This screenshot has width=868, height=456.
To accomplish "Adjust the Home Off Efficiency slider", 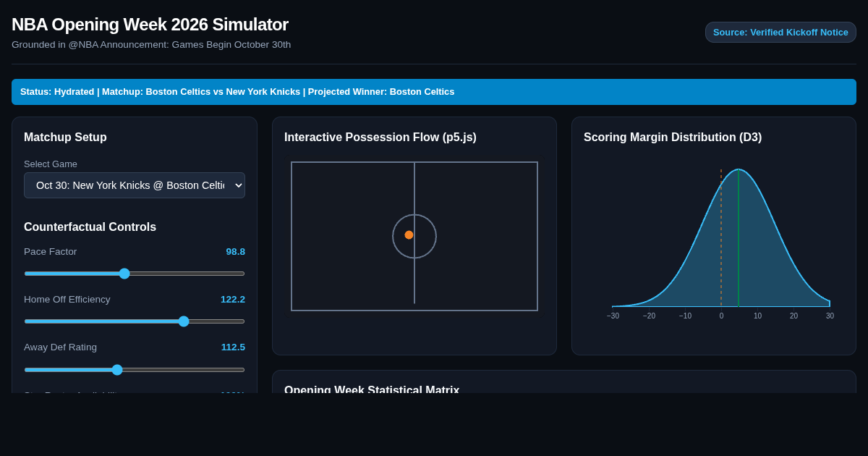I will [x=135, y=321].
